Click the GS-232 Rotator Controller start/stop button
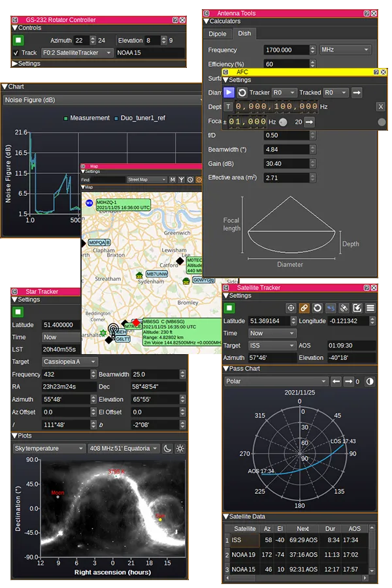This screenshot has width=392, height=588. click(18, 40)
